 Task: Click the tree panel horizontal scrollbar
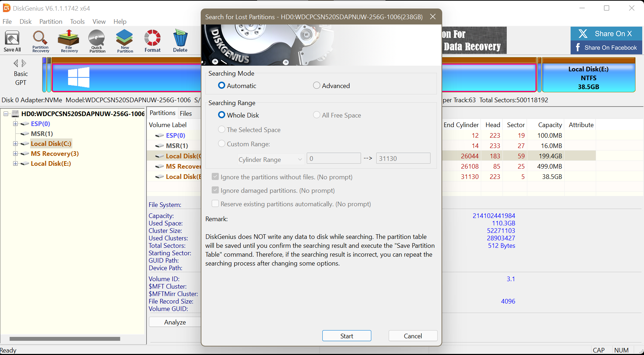[65, 339]
